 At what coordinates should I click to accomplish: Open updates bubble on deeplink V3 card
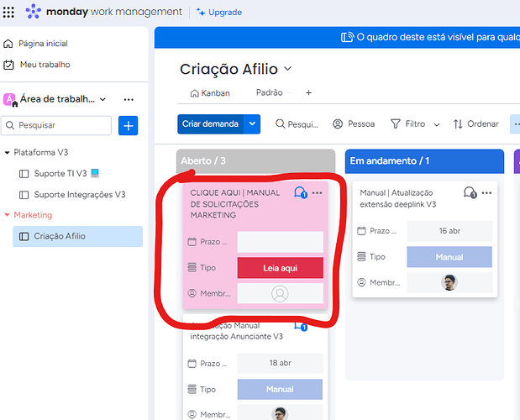pos(470,192)
